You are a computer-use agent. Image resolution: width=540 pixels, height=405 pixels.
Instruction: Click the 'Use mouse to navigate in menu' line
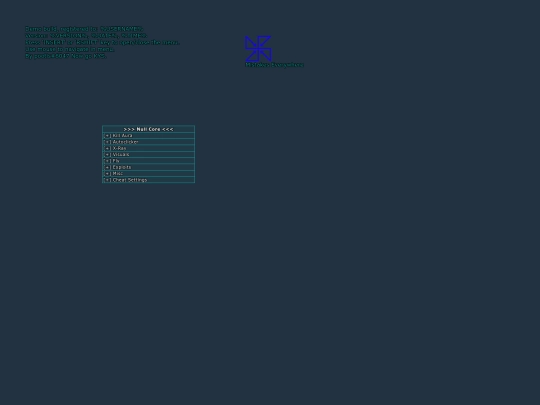click(70, 49)
